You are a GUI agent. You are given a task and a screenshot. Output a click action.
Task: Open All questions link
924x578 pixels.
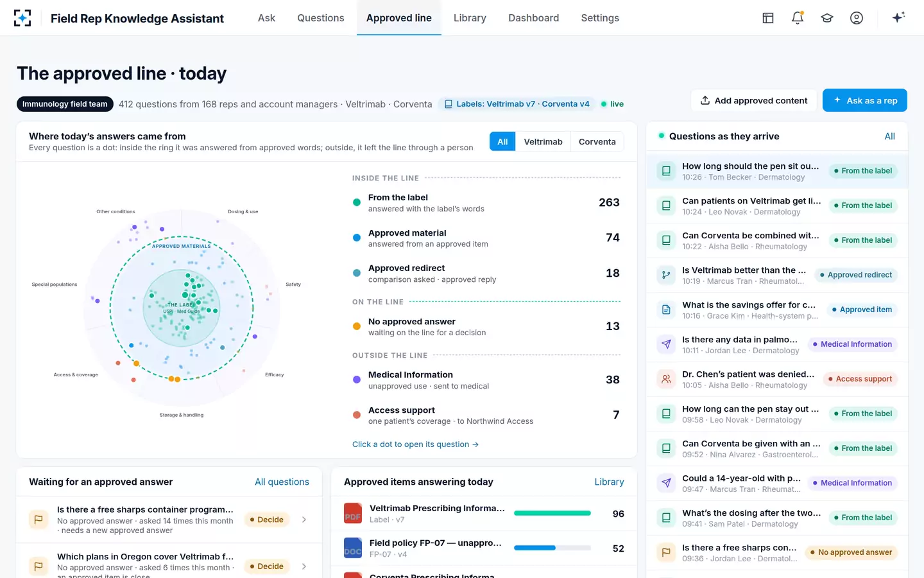[x=282, y=482]
